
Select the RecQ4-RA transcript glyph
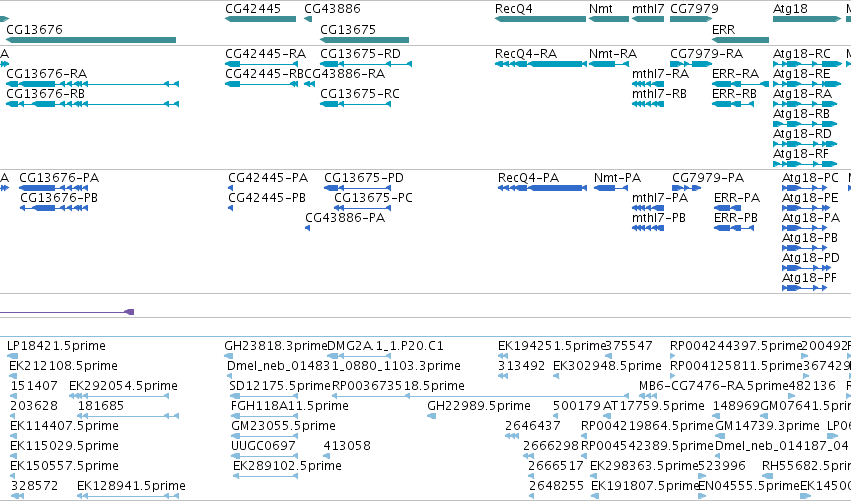click(x=541, y=64)
